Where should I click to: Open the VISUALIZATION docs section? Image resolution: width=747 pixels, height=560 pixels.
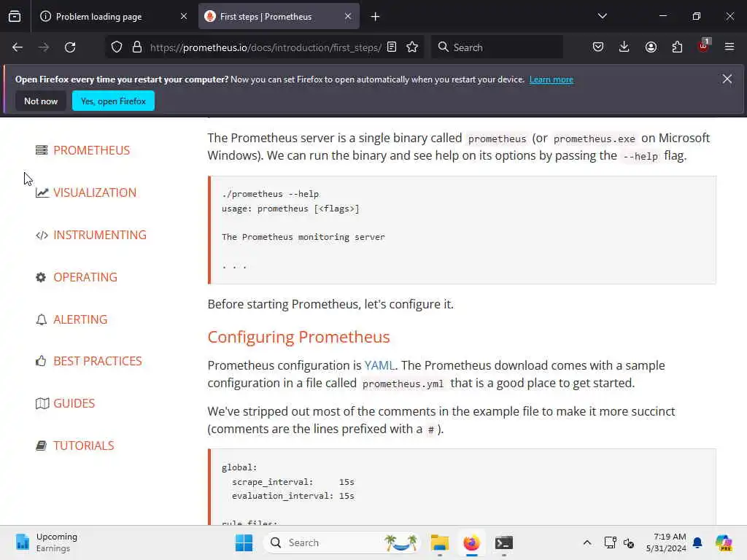[95, 192]
